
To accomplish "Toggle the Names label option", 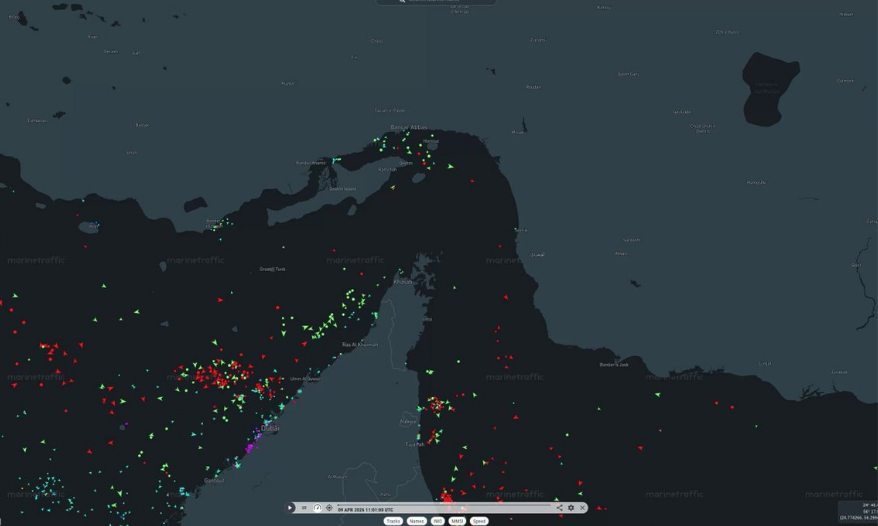I will coord(416,521).
